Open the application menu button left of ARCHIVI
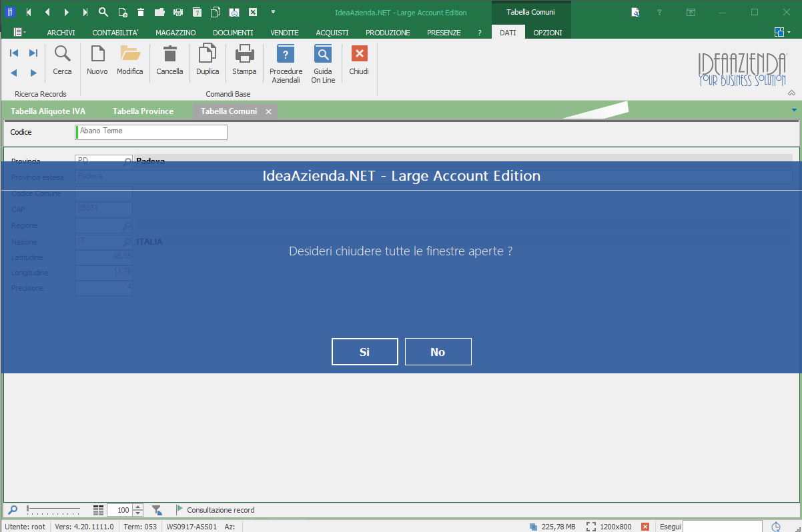 coord(20,32)
